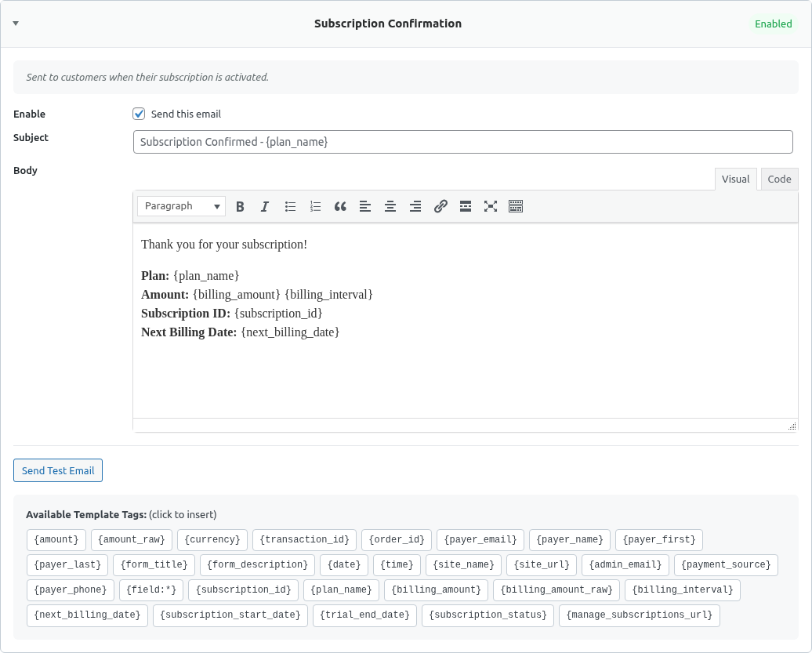Uncheck the Send this email option
Image resolution: width=812 pixels, height=653 pixels.
click(x=139, y=113)
